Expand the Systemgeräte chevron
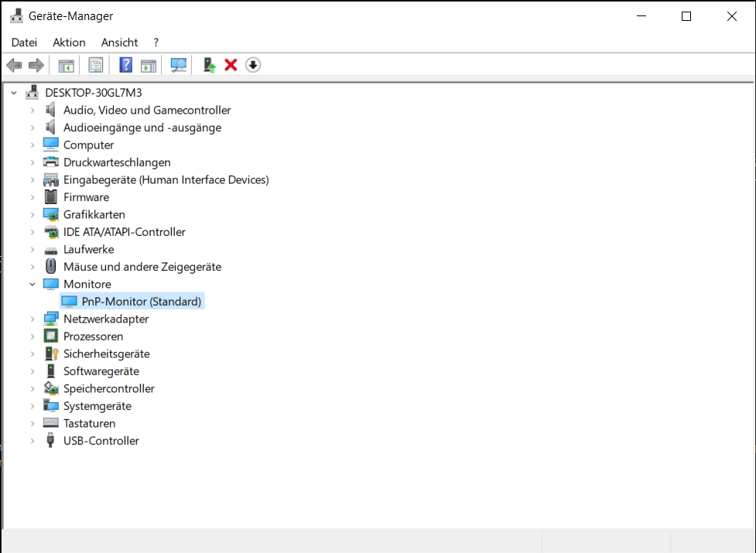 32,406
